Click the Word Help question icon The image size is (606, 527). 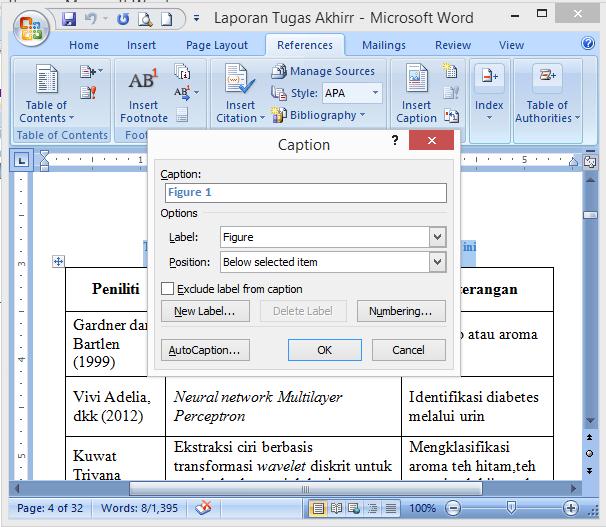point(591,44)
